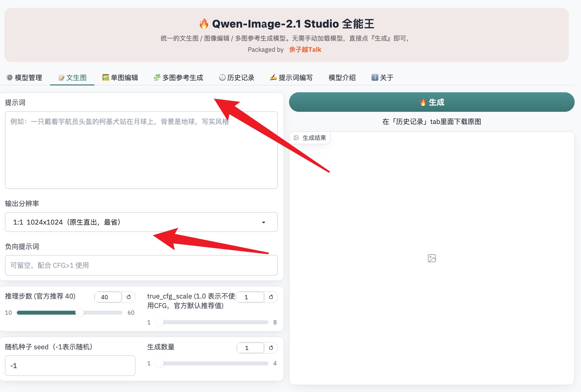Click the 生成结果 label
This screenshot has width=581, height=392.
310,138
